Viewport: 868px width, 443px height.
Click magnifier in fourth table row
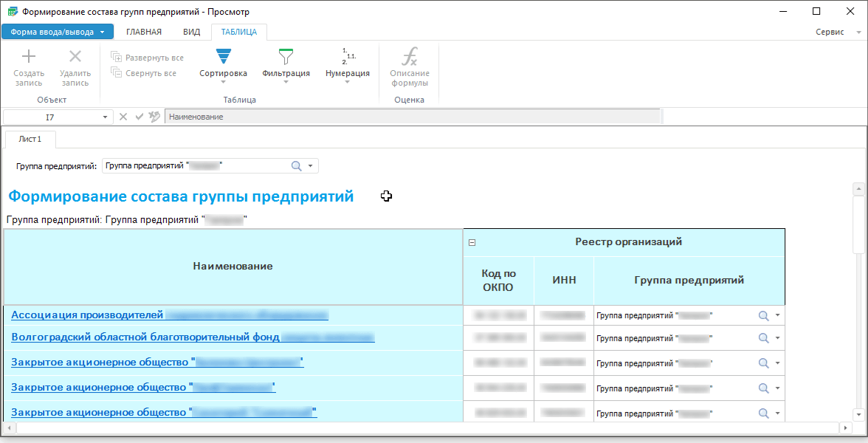pyautogui.click(x=763, y=388)
